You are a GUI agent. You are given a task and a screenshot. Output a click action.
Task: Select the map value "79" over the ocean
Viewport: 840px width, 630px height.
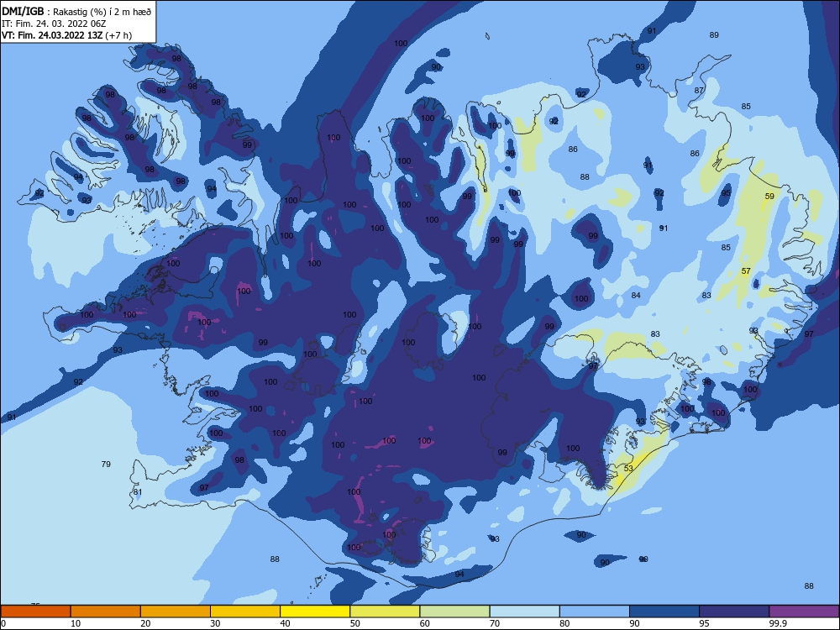(106, 464)
